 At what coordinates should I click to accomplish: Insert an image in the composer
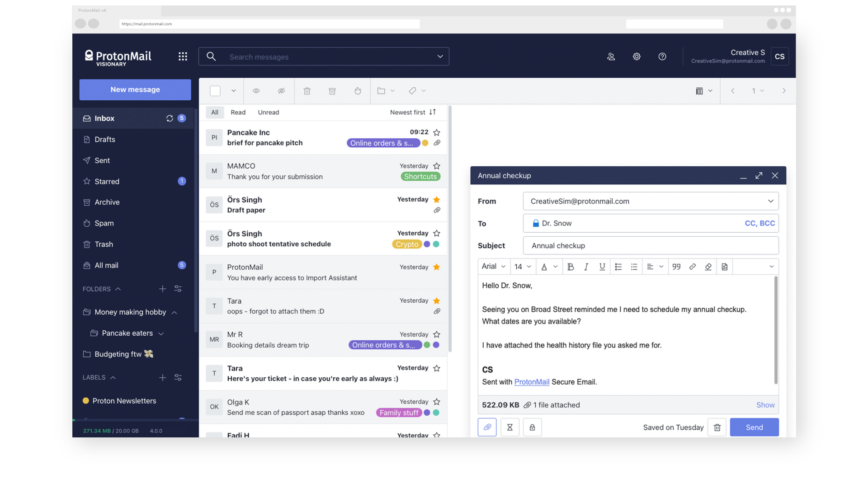724,267
